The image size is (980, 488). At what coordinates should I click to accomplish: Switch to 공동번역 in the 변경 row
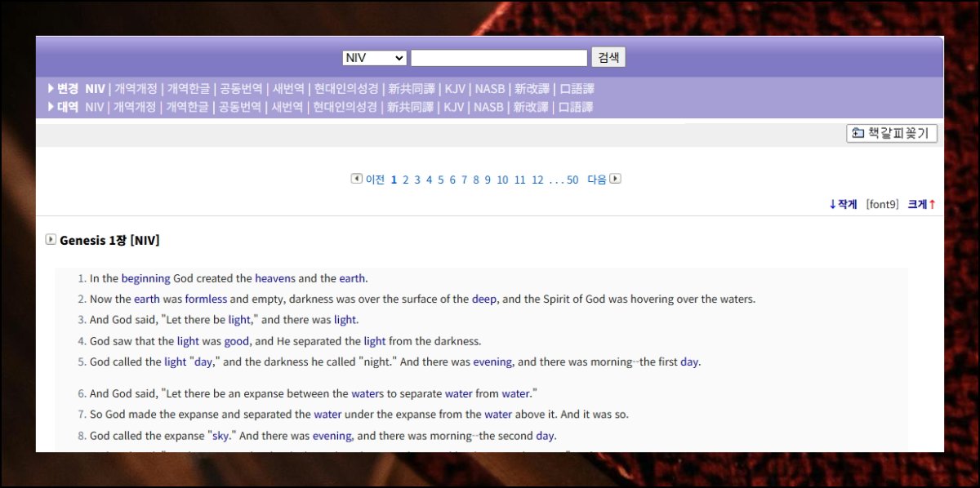[x=241, y=89]
